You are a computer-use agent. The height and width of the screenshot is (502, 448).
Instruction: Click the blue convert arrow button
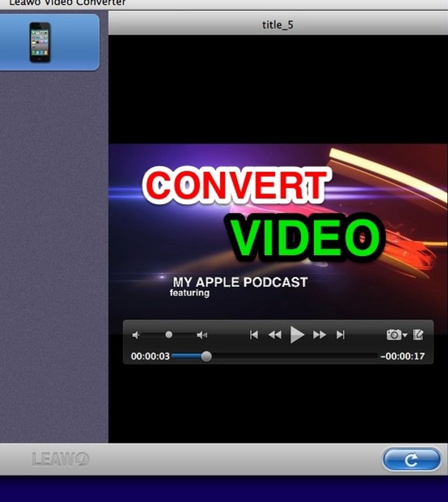pos(411,459)
